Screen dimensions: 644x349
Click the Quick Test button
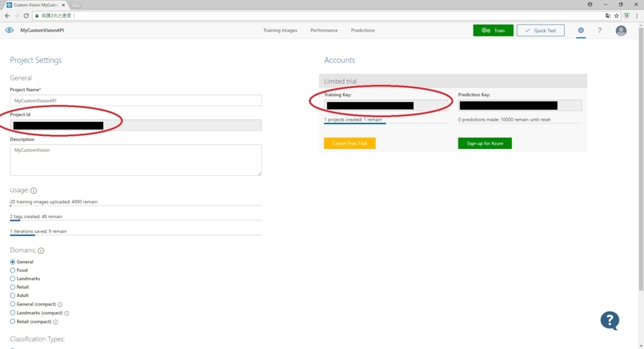point(540,30)
